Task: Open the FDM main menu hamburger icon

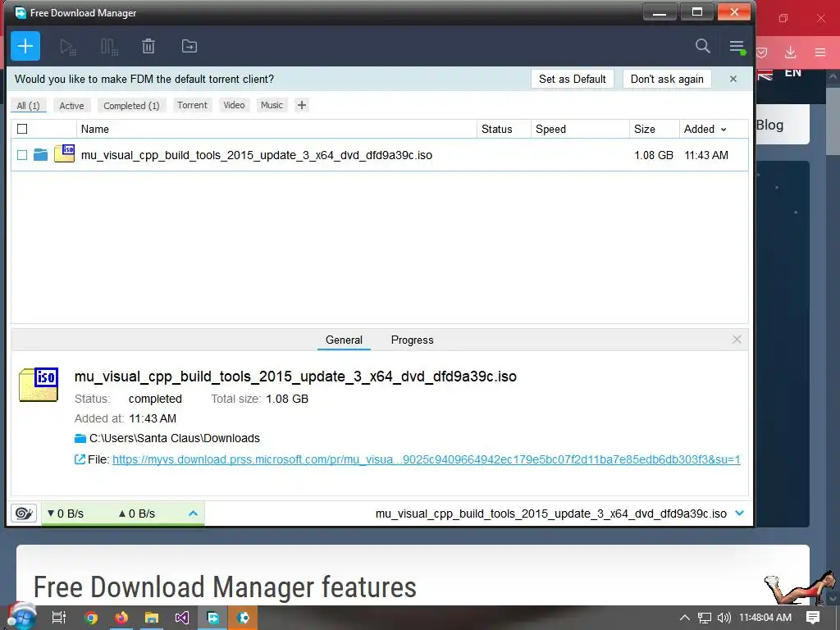Action: (x=737, y=47)
